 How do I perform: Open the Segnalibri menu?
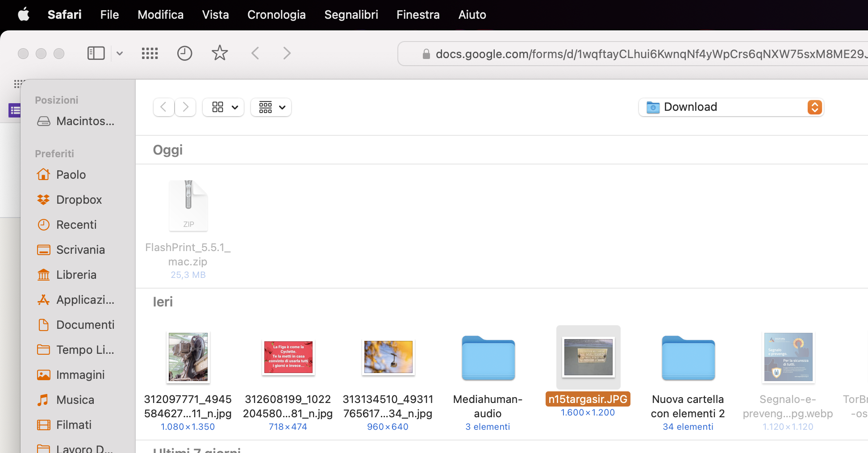pos(351,15)
